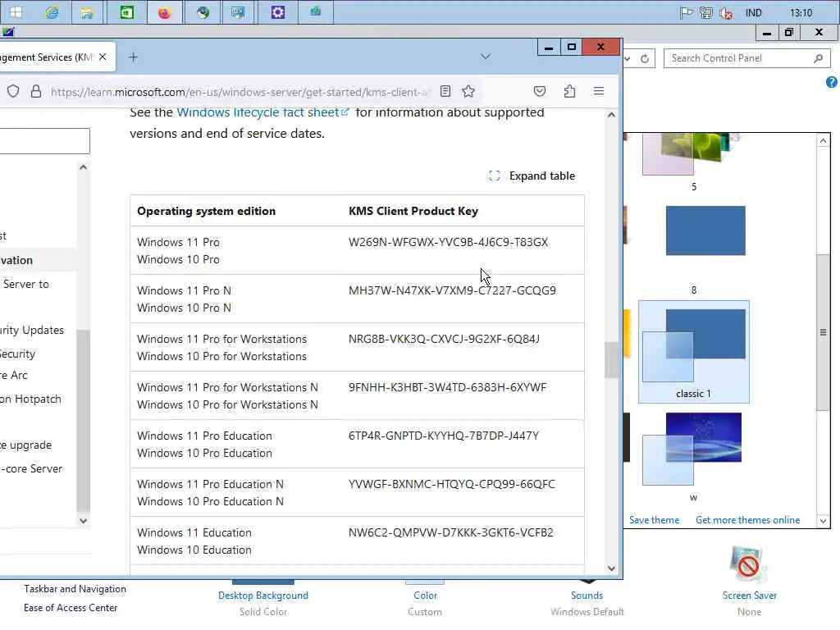
Task: Select the theme labeled 5
Action: pos(692,161)
